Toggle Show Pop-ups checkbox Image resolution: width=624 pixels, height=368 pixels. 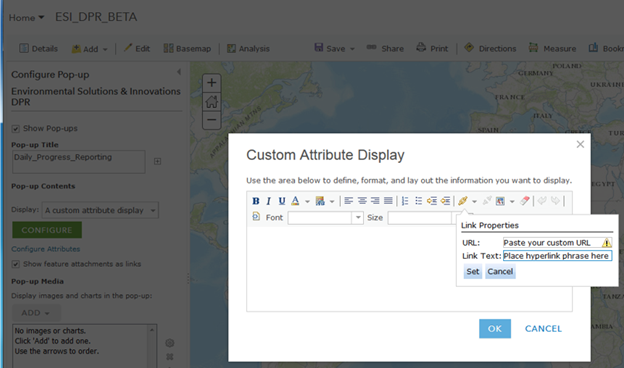tap(16, 129)
